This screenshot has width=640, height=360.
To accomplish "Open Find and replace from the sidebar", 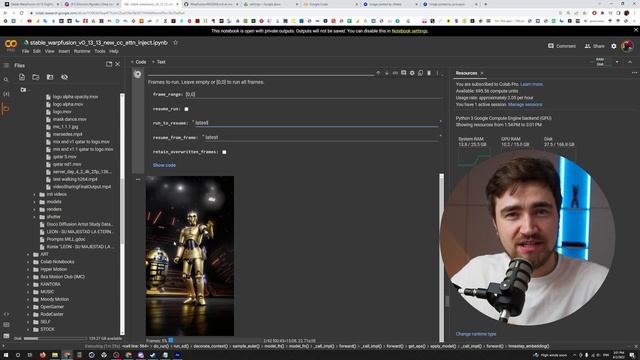I will [6, 80].
